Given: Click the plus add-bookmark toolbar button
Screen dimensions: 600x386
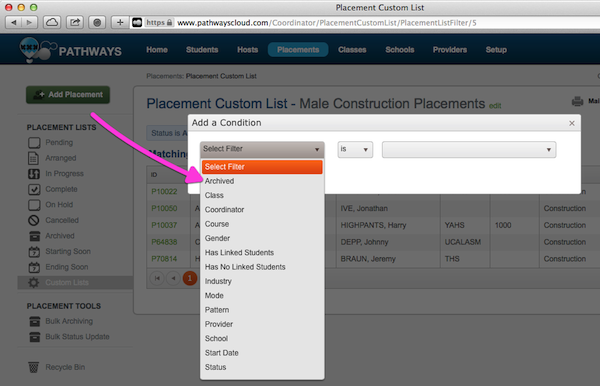Looking at the screenshot, I should 120,23.
